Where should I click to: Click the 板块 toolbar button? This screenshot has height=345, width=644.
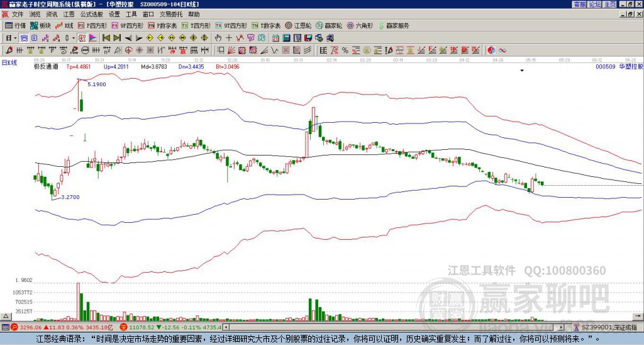(40, 25)
